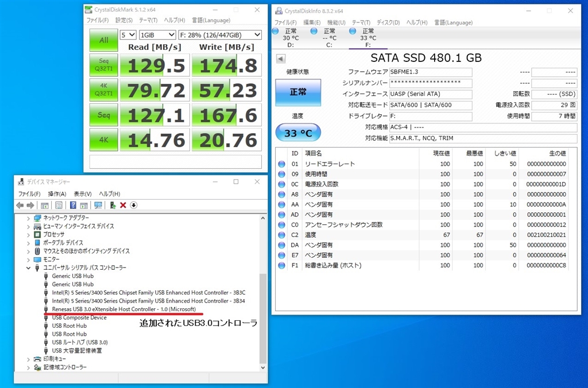
Task: Open the test count dropdown showing 5
Action: [128, 35]
